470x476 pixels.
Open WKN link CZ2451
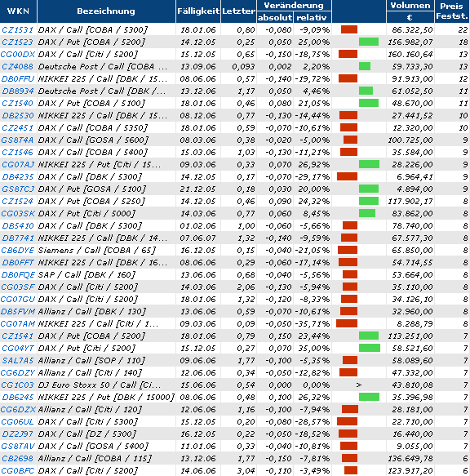click(17, 128)
